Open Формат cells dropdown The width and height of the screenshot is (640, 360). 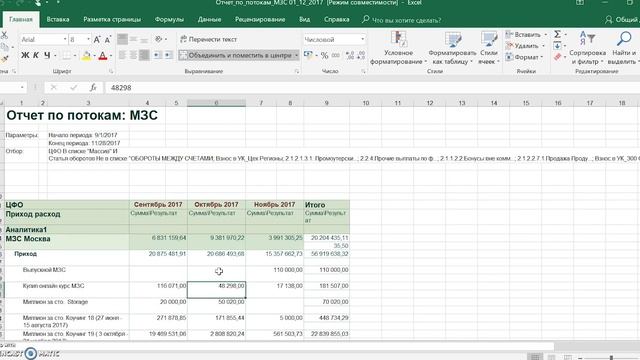click(524, 57)
